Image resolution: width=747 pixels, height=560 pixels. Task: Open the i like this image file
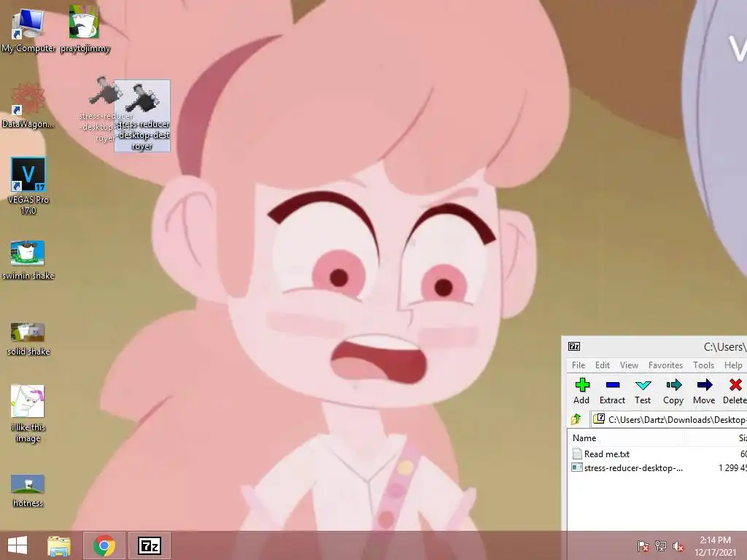click(28, 413)
